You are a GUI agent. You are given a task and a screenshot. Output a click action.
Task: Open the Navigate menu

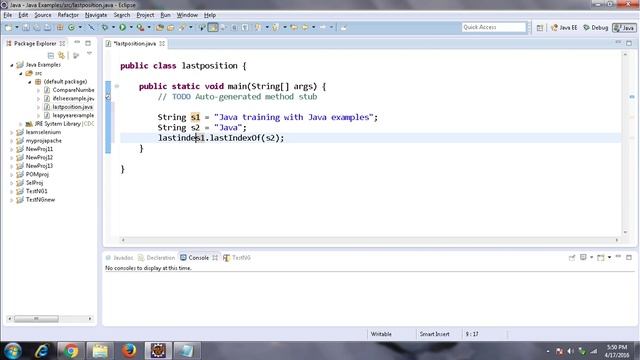96,15
